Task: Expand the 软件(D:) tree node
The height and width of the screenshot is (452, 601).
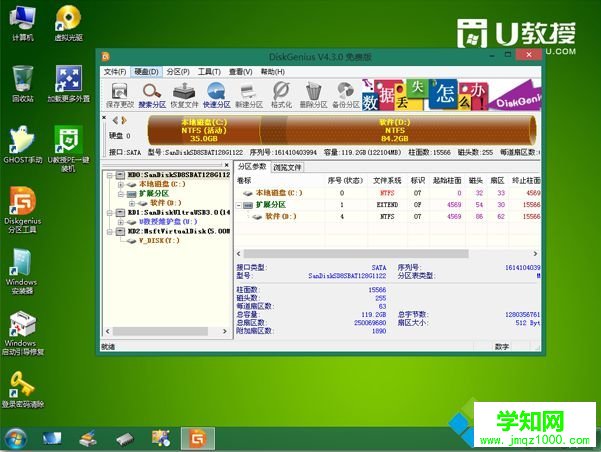Action: (x=131, y=203)
